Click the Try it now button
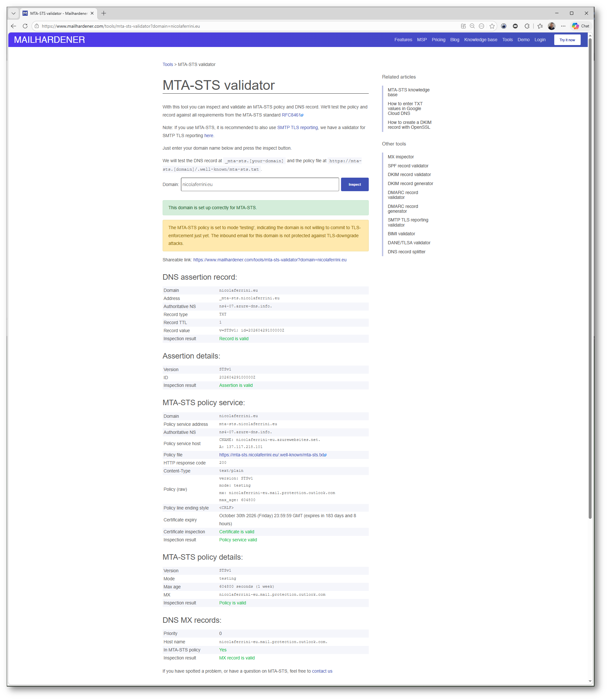 [567, 40]
